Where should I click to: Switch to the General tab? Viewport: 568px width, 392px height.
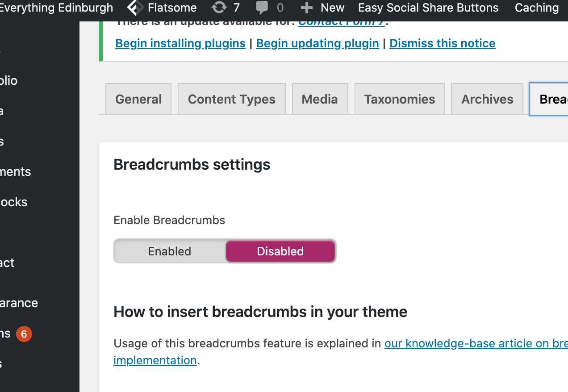tap(138, 99)
